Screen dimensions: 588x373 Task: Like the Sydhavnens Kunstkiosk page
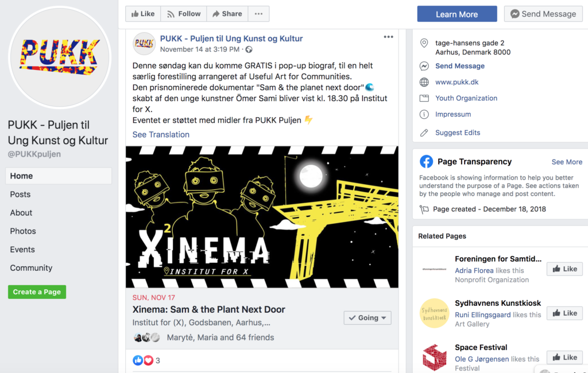[564, 313]
